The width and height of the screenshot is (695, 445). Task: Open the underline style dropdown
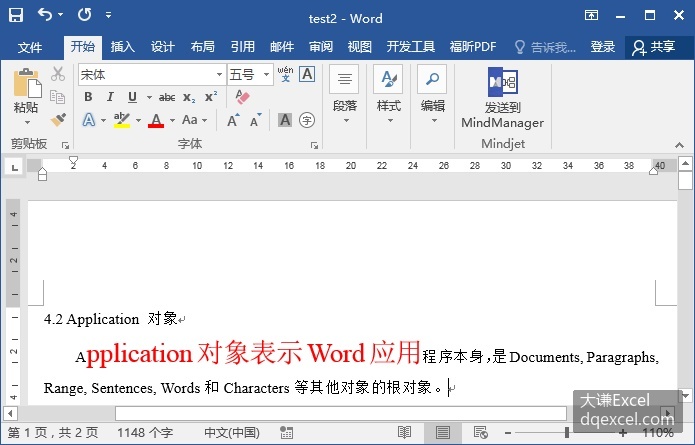click(149, 97)
